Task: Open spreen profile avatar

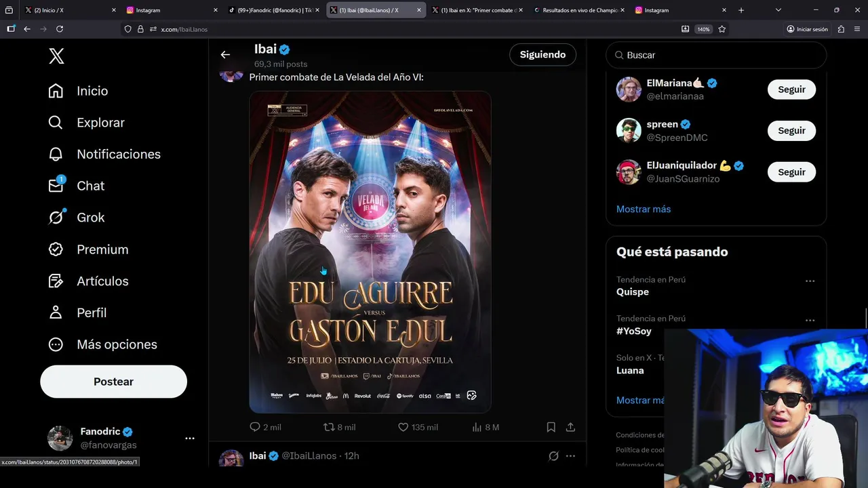Action: (x=629, y=131)
